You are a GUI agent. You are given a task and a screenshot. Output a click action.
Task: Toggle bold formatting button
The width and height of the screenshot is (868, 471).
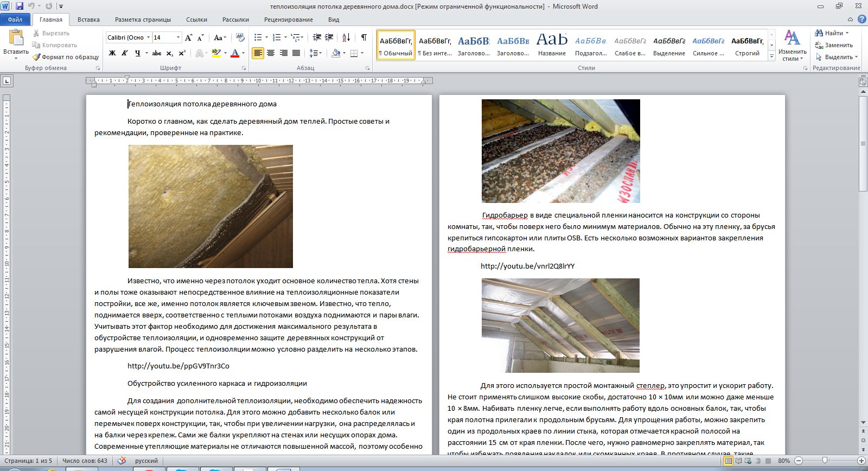(x=112, y=53)
